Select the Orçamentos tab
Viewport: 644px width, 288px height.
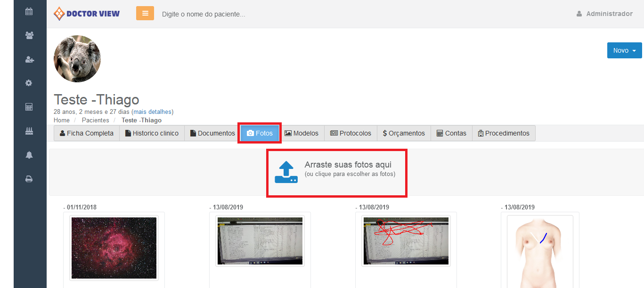coord(404,133)
